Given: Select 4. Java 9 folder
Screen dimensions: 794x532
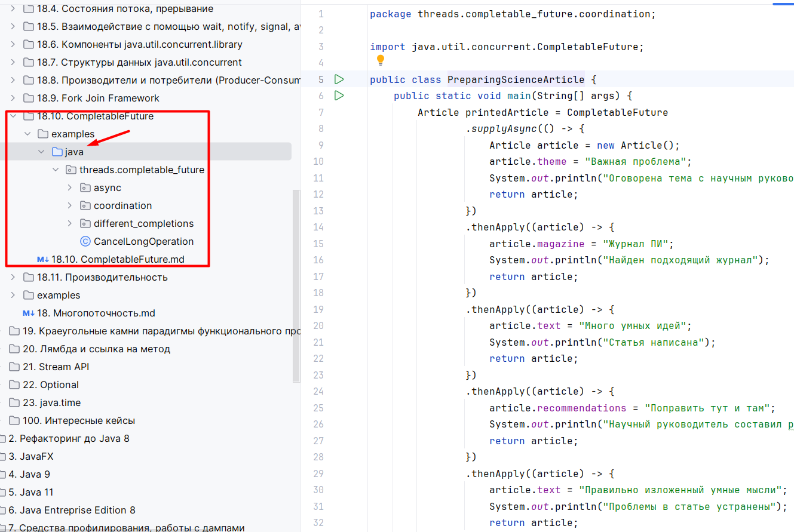Looking at the screenshot, I should coord(29,474).
